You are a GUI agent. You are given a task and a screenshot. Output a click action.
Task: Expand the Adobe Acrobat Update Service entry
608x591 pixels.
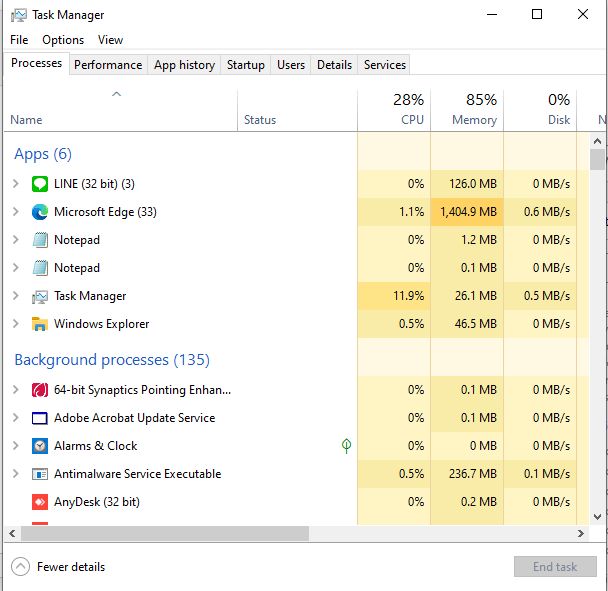[16, 418]
